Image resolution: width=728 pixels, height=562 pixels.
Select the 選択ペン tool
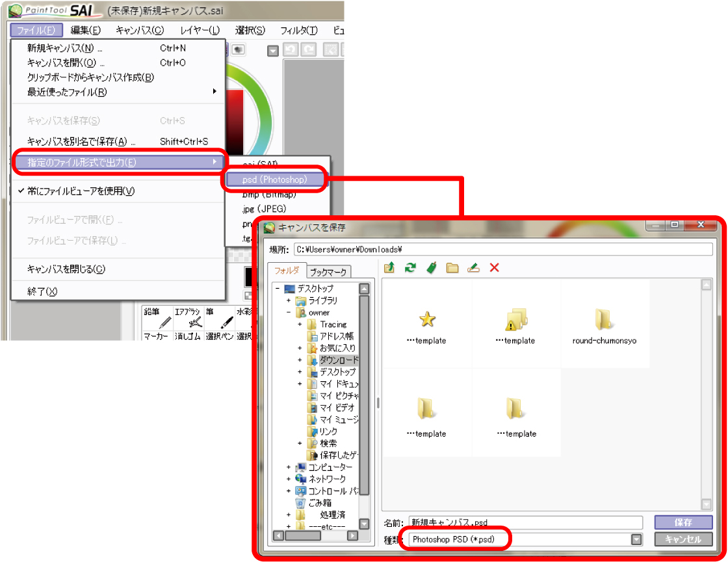click(219, 336)
